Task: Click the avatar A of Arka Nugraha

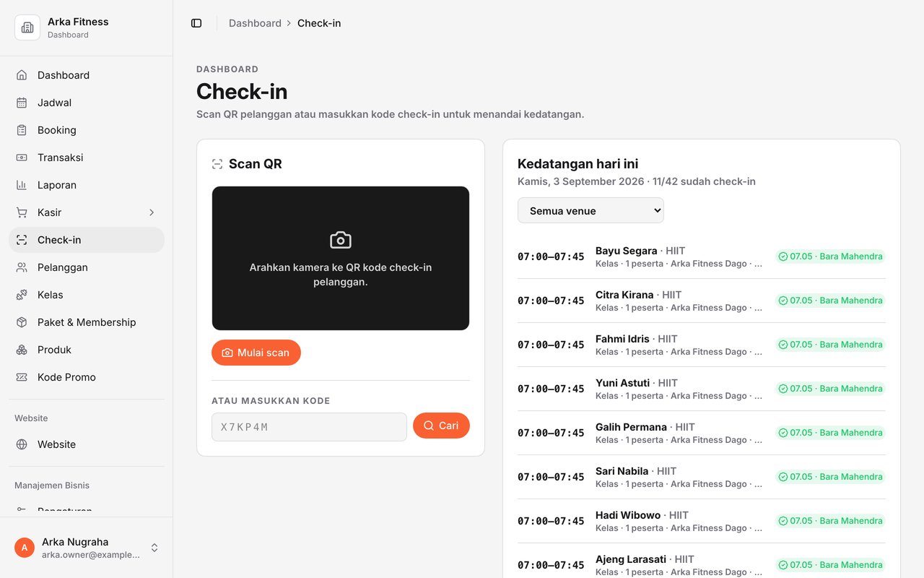Action: point(25,548)
